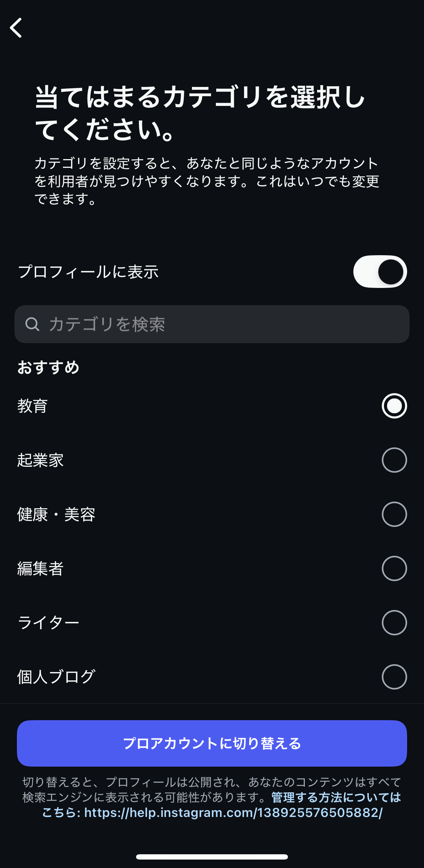The width and height of the screenshot is (424, 868).
Task: Select the 教育 radio button
Action: tap(394, 406)
